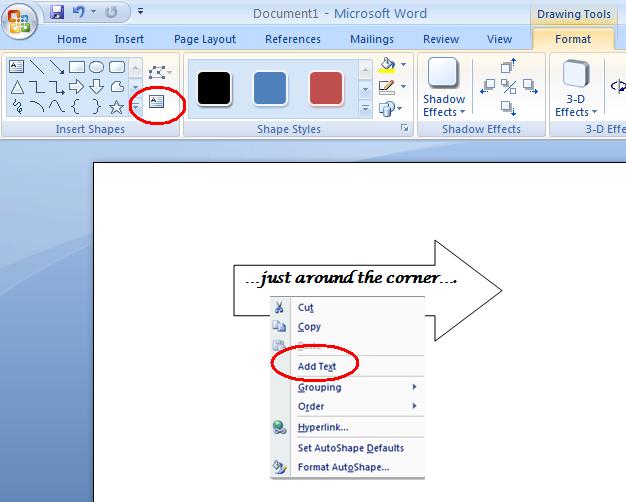Select the Elbow Connector shape

tap(37, 87)
